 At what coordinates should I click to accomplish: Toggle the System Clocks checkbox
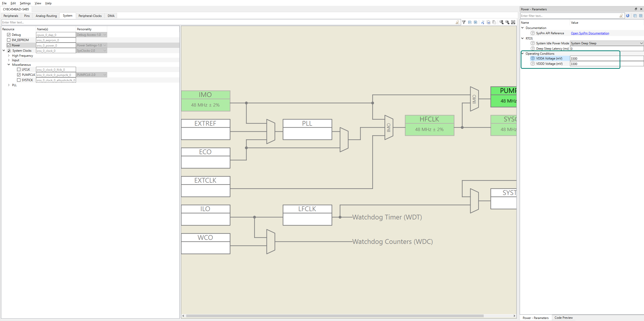(9, 51)
